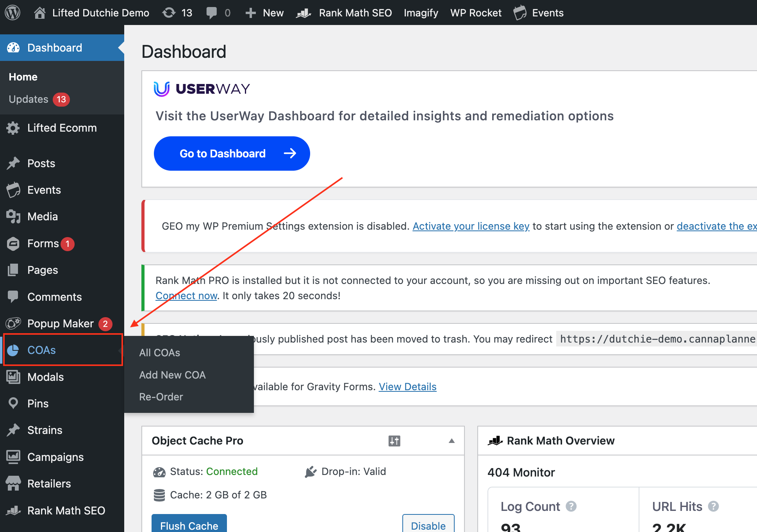Open Retailers store icon menu

13,484
